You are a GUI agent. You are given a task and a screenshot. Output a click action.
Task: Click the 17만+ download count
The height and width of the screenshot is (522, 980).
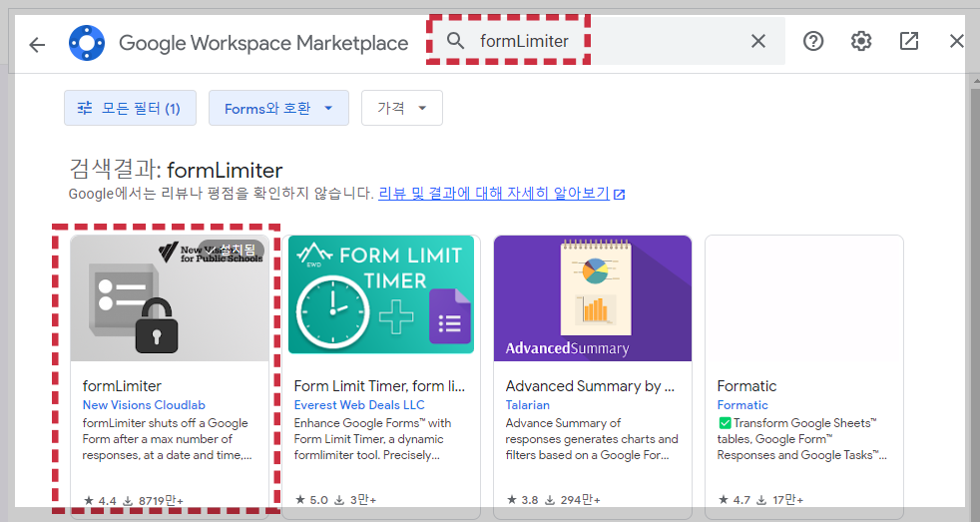[780, 499]
